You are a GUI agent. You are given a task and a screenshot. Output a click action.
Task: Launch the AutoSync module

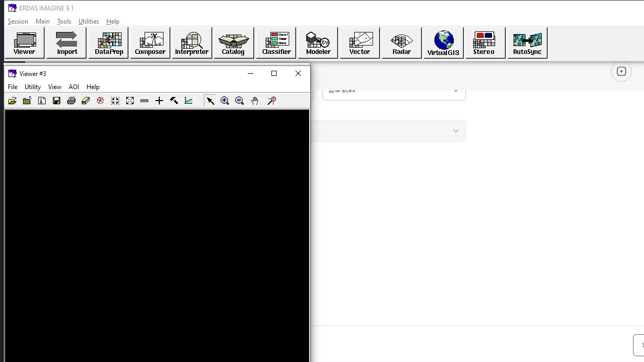point(527,43)
